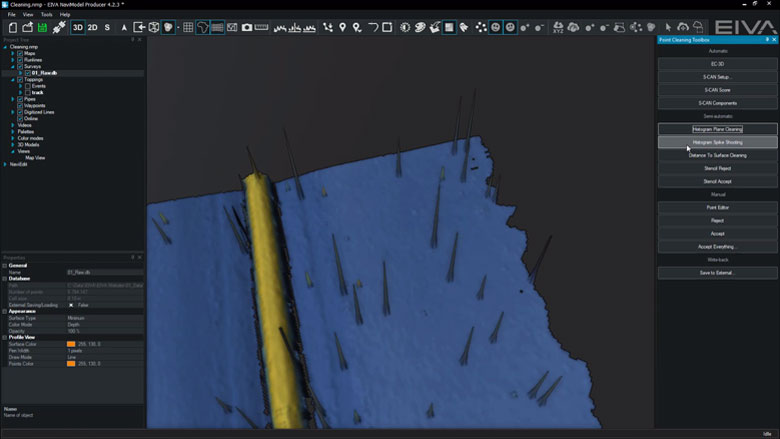Collapse the Toppings tree node

[13, 79]
